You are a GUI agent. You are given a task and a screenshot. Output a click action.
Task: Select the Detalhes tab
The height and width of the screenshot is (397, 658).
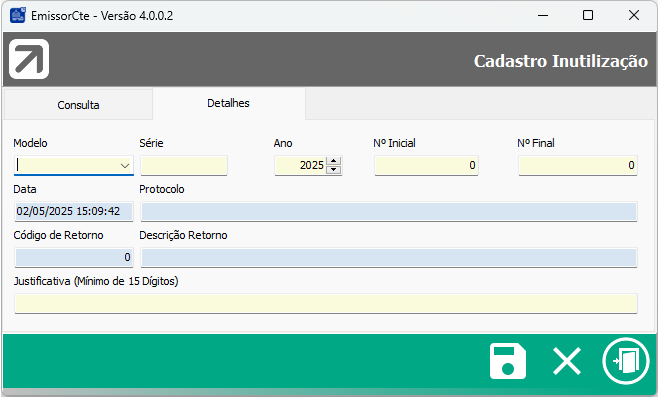tap(228, 103)
